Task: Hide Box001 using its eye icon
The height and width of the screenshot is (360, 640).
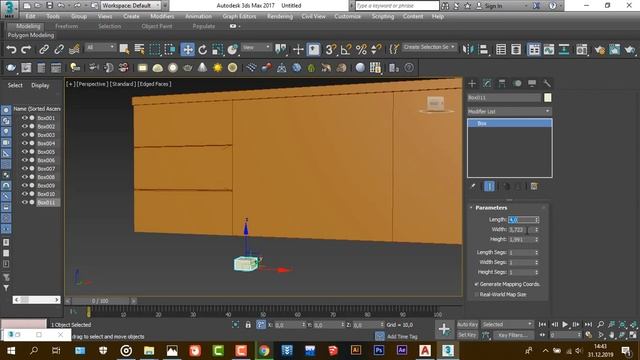Action: (x=24, y=118)
